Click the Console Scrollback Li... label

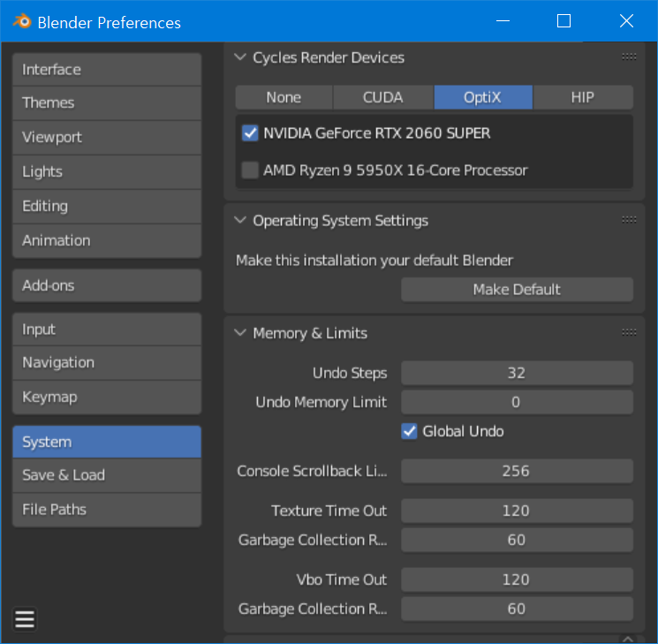pyautogui.click(x=312, y=471)
